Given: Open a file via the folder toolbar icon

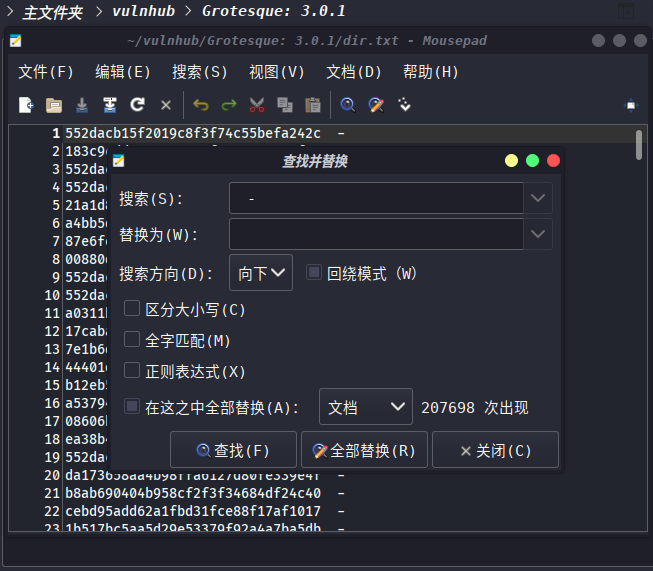Looking at the screenshot, I should (x=54, y=105).
